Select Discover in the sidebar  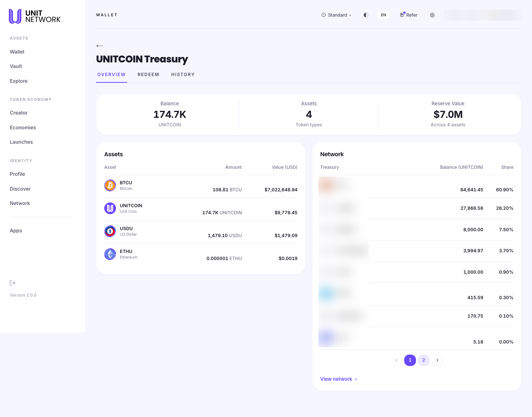coord(20,189)
